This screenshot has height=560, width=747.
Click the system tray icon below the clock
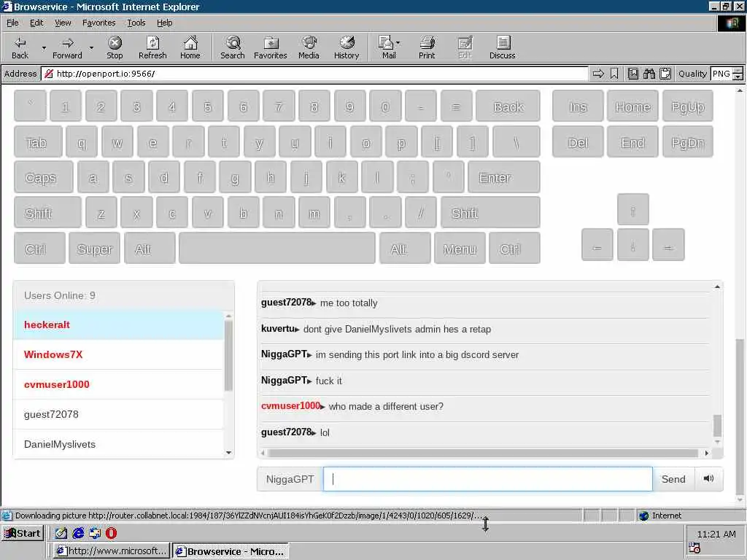pos(694,548)
